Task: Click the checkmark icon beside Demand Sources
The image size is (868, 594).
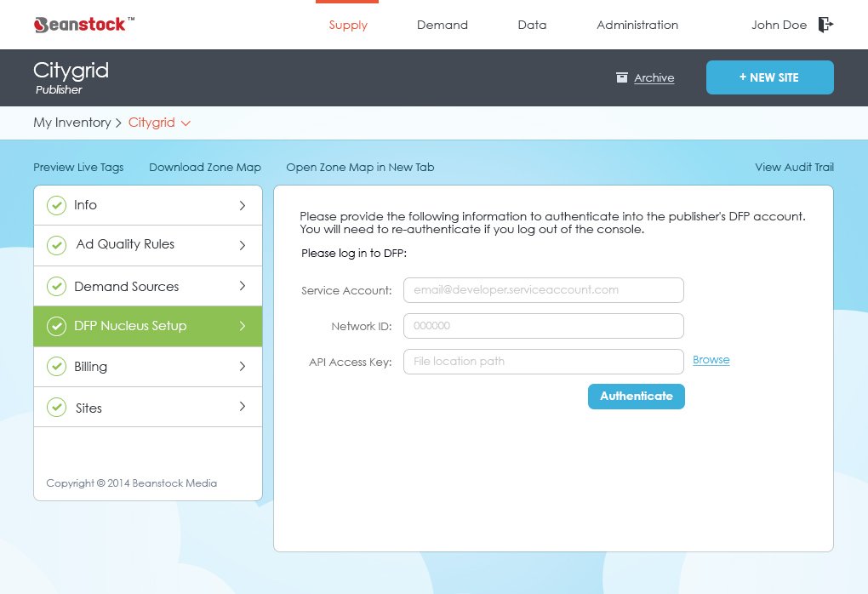Action: coord(56,287)
